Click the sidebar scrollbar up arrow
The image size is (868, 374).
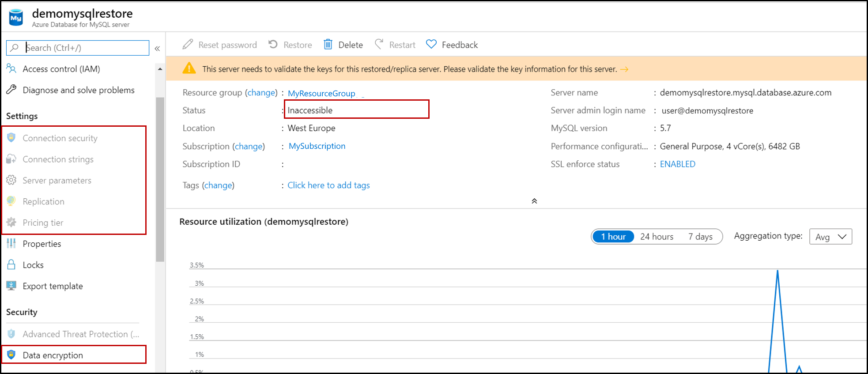click(160, 69)
